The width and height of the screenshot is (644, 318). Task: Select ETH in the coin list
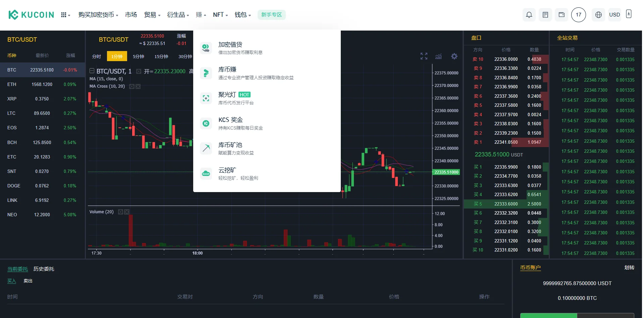click(12, 84)
